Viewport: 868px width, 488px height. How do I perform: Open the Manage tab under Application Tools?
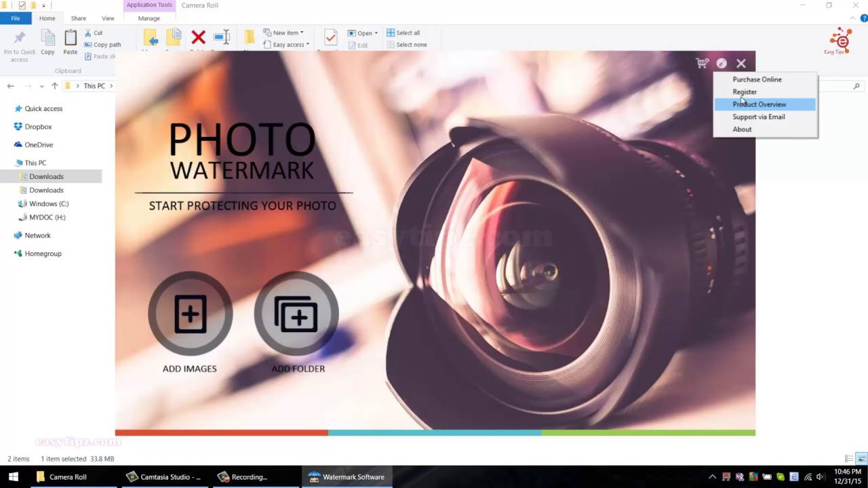pos(149,18)
